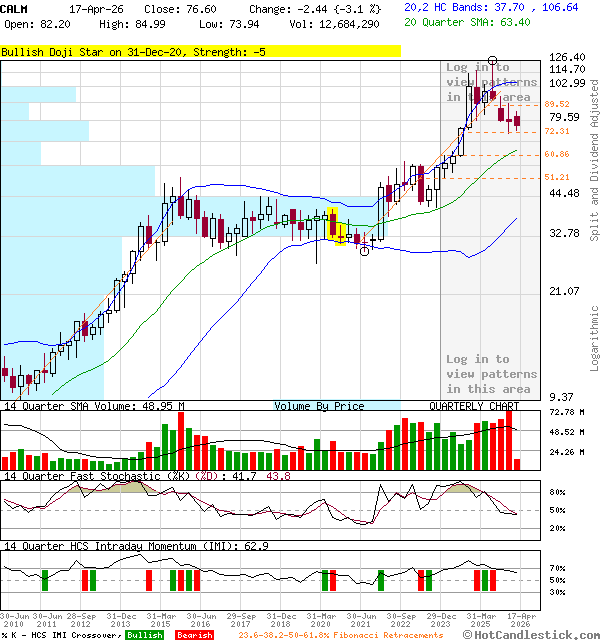Click the 'QUARTERLY CHART' label
This screenshot has width=600, height=640.
pyautogui.click(x=474, y=406)
